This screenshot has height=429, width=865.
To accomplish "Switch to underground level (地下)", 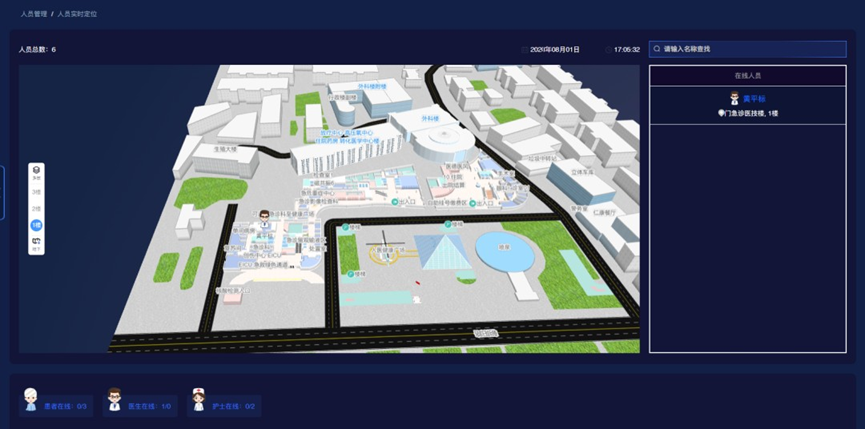I will coord(36,243).
